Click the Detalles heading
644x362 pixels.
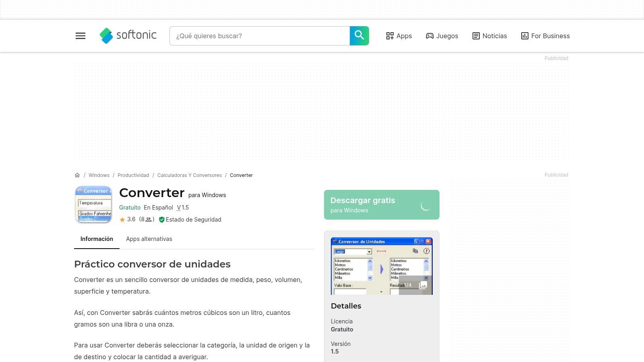(346, 306)
